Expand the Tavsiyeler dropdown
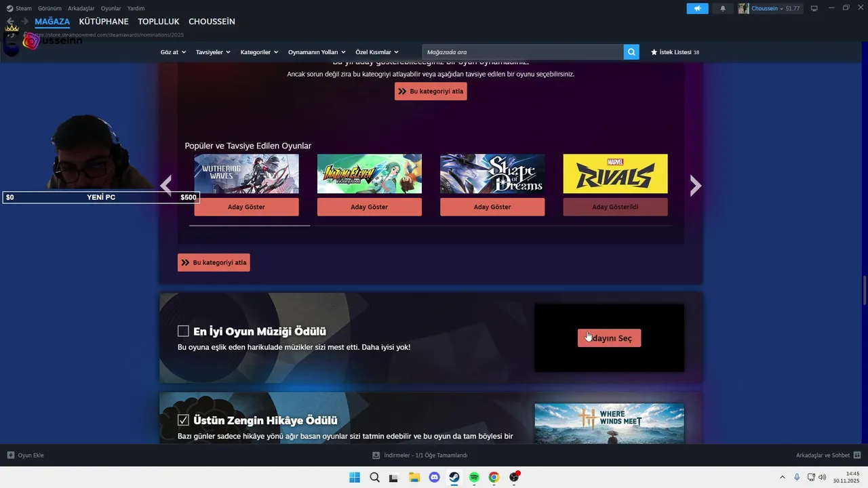The image size is (868, 488). (213, 52)
